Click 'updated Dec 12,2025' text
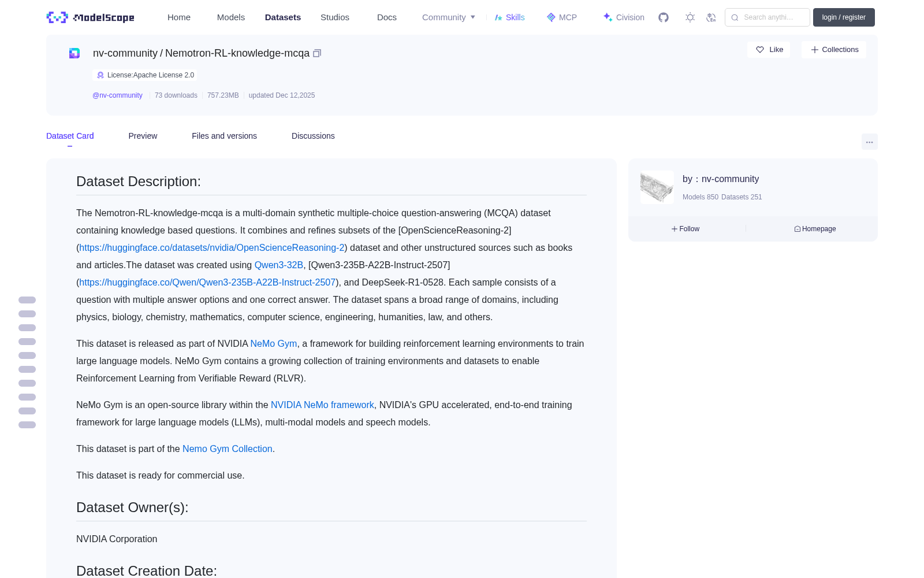This screenshot has height=578, width=924. pos(282,95)
